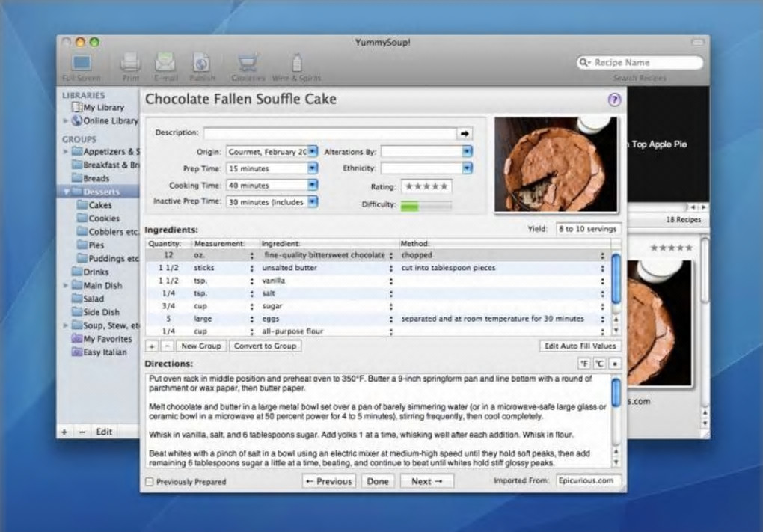
Task: Click the Publish toolbar icon
Action: pyautogui.click(x=201, y=62)
